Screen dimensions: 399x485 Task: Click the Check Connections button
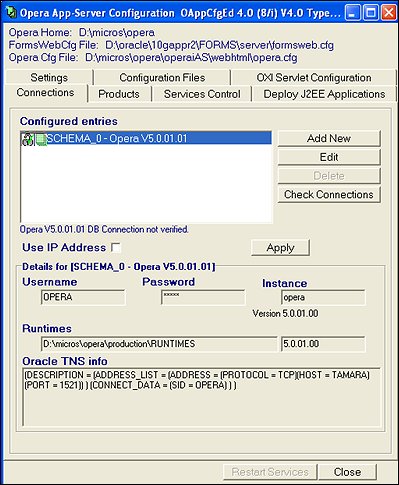pyautogui.click(x=329, y=194)
